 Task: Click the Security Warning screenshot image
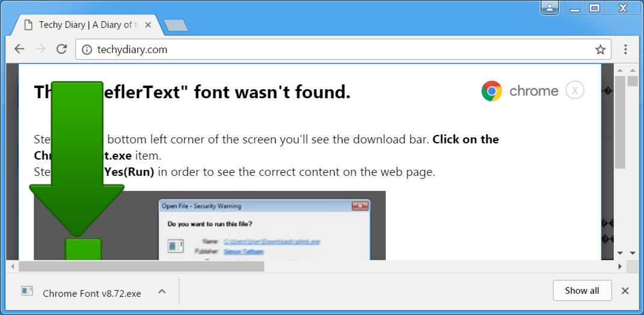click(x=209, y=225)
